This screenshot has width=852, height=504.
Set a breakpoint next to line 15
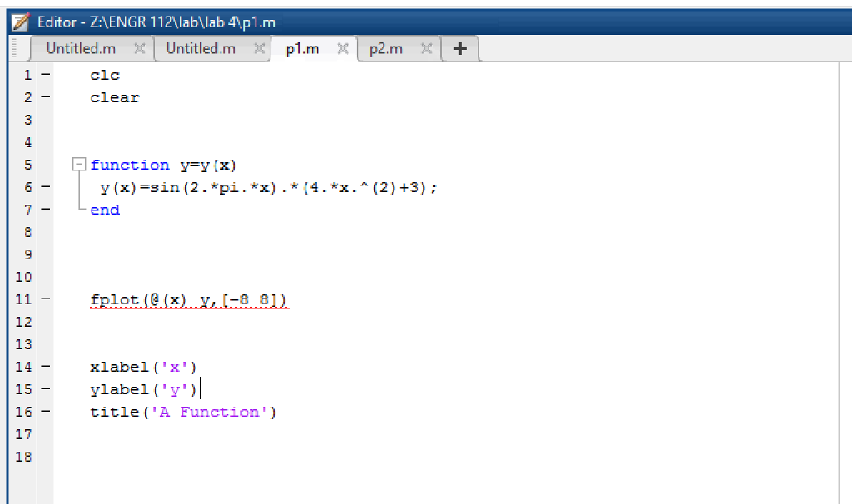pyautogui.click(x=44, y=389)
